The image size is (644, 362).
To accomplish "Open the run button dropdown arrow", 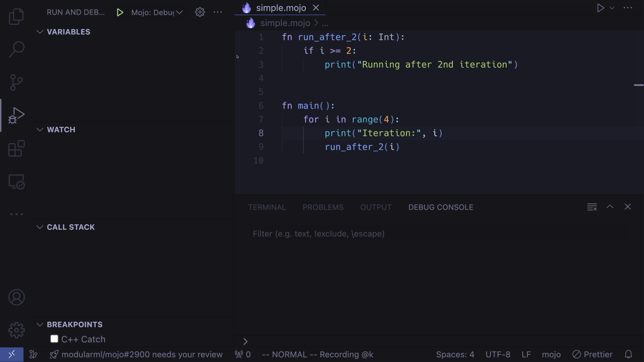I will pos(612,8).
